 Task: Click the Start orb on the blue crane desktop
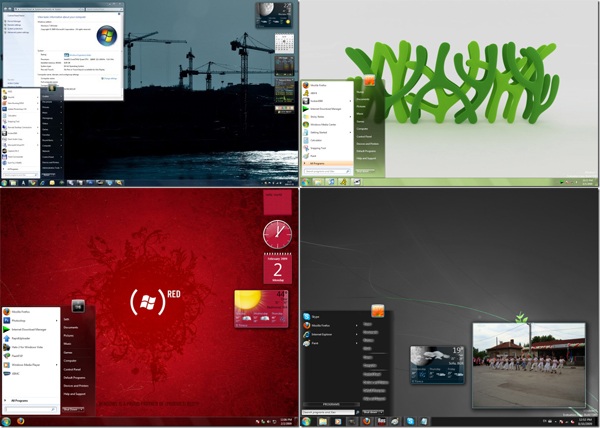(4, 183)
